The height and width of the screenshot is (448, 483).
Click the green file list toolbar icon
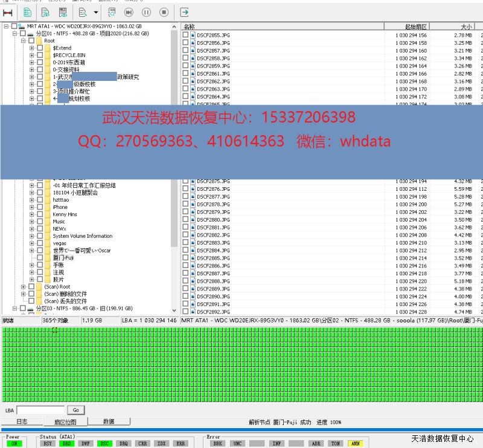(x=27, y=12)
